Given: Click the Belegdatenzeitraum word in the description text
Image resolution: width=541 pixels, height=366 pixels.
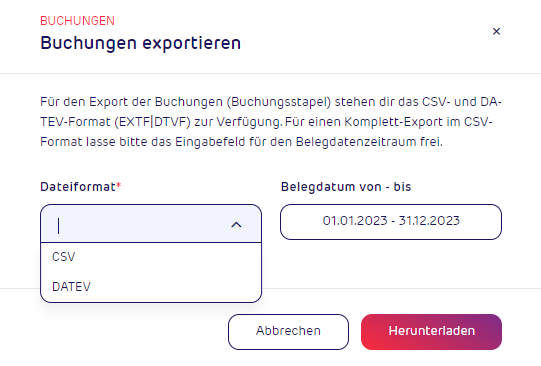Looking at the screenshot, I should (356, 142).
